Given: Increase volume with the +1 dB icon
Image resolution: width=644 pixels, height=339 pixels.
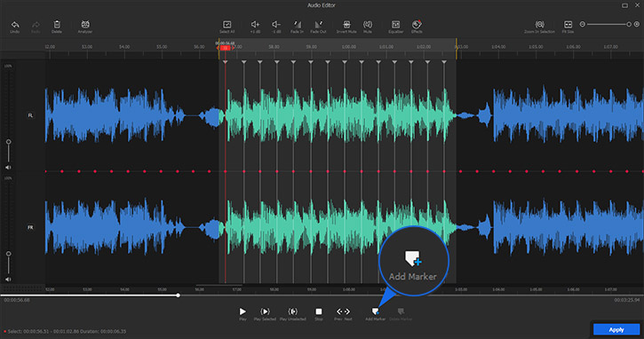Looking at the screenshot, I should pyautogui.click(x=255, y=25).
